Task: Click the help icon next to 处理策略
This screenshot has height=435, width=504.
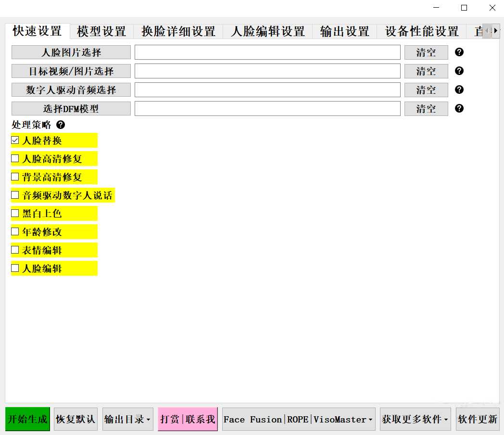Action: [x=61, y=125]
